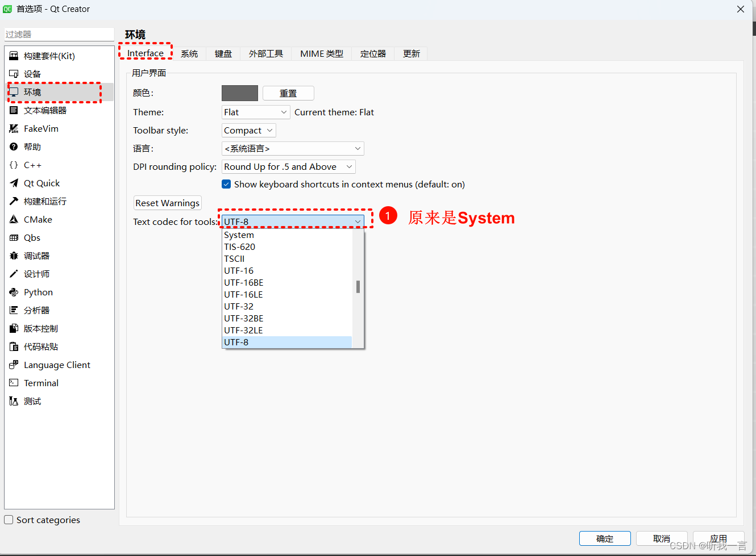The height and width of the screenshot is (556, 756).
Task: Switch to the 键盘 tab
Action: click(223, 54)
